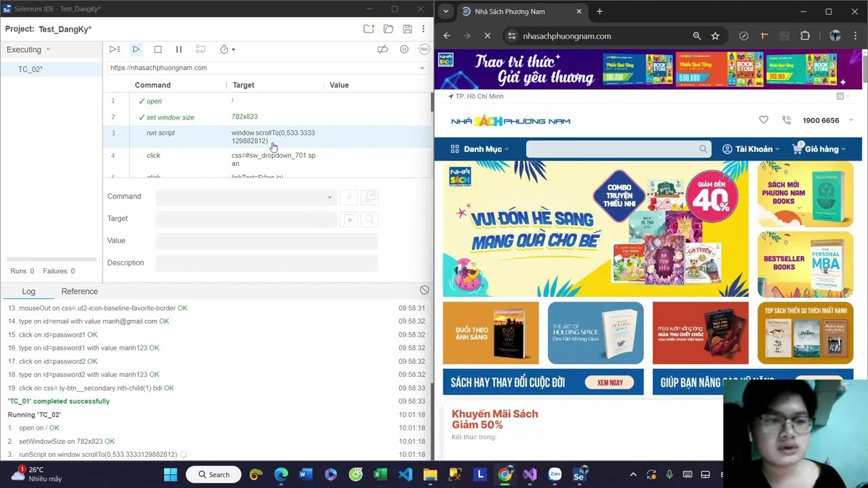
Task: Click the Command column header
Action: pos(153,85)
